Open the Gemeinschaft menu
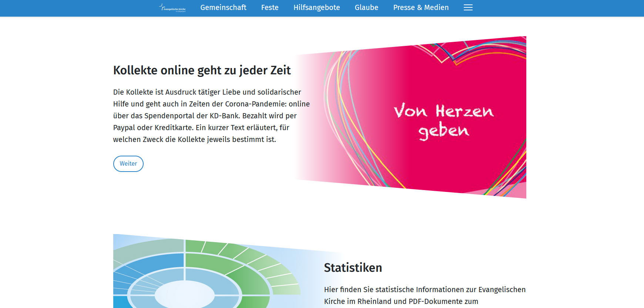 pyautogui.click(x=223, y=7)
